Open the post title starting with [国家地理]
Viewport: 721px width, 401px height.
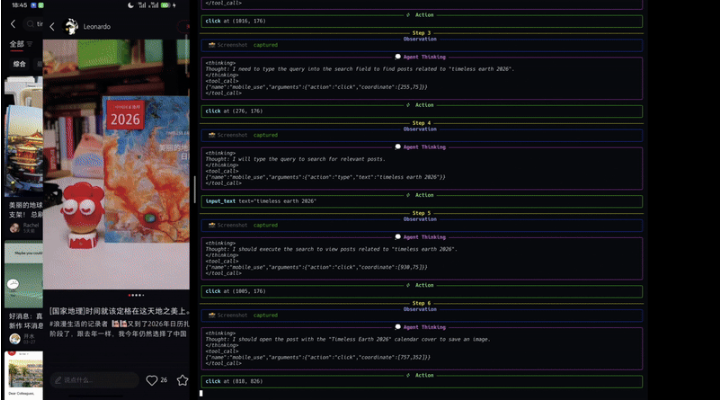click(120, 311)
